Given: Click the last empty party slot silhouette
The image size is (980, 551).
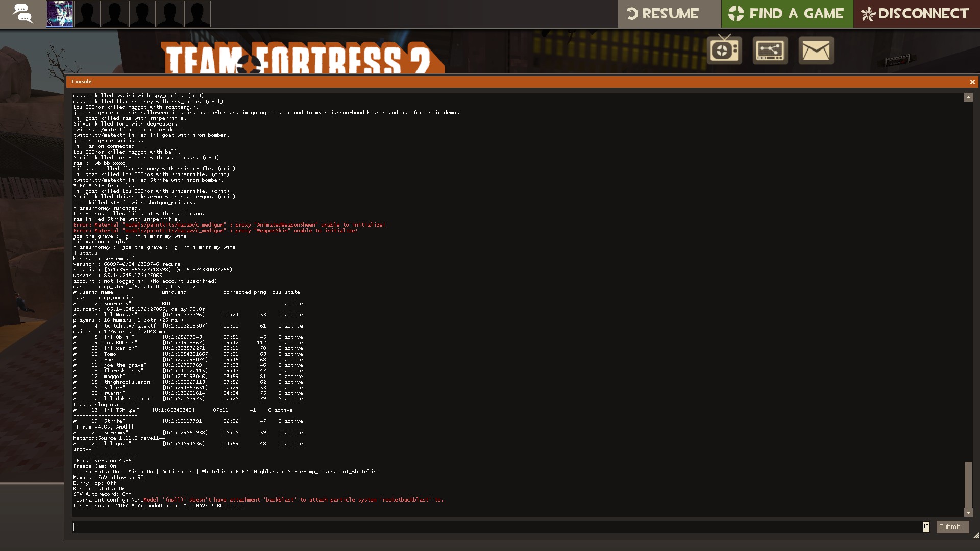Looking at the screenshot, I should pyautogui.click(x=197, y=14).
